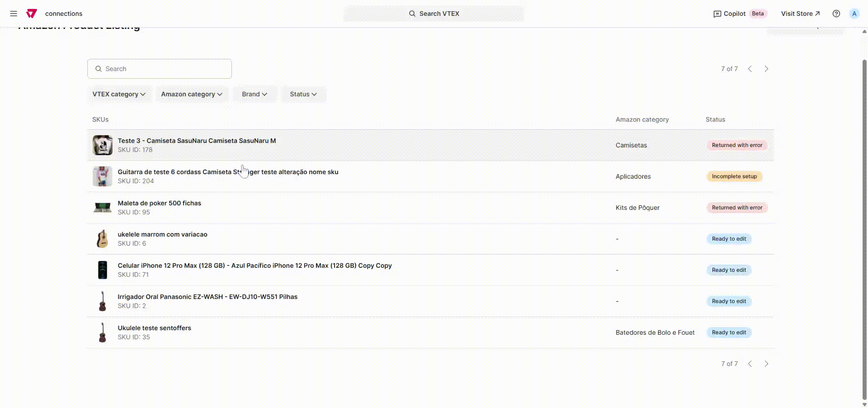The height and width of the screenshot is (408, 868).
Task: Focus the Search VTEX bar
Action: [x=434, y=14]
